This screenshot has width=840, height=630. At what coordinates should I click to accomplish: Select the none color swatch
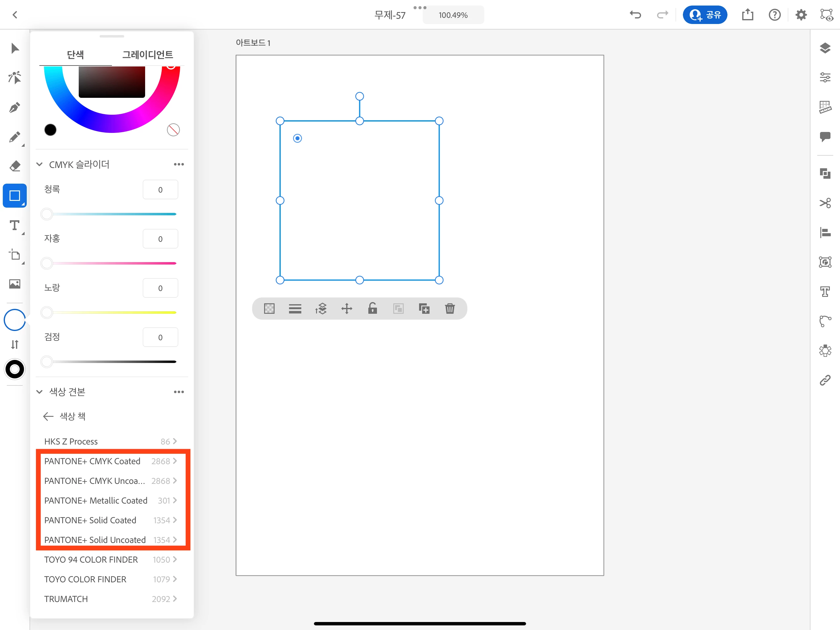(173, 130)
